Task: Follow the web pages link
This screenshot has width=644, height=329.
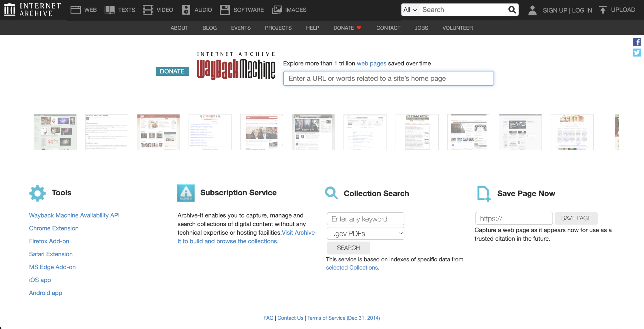Action: [371, 64]
